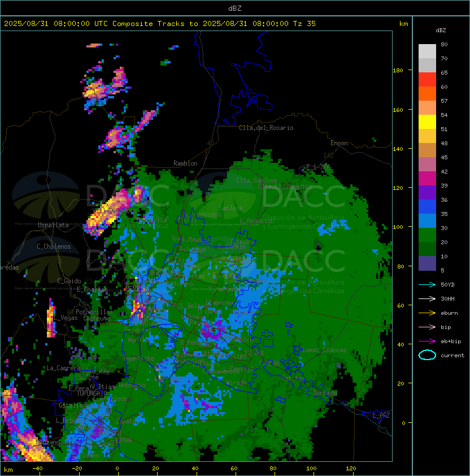Click the 'eb+bip' legend label
Screen dimensions: 470x476
[451, 341]
